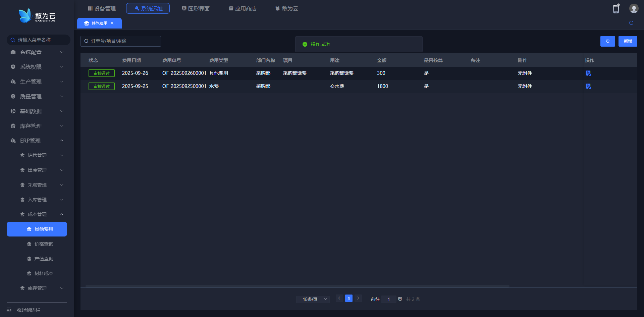Screen dimensions: 644x317
Task: Expand the 销售管理 submenu chevron
Action: [62, 155]
